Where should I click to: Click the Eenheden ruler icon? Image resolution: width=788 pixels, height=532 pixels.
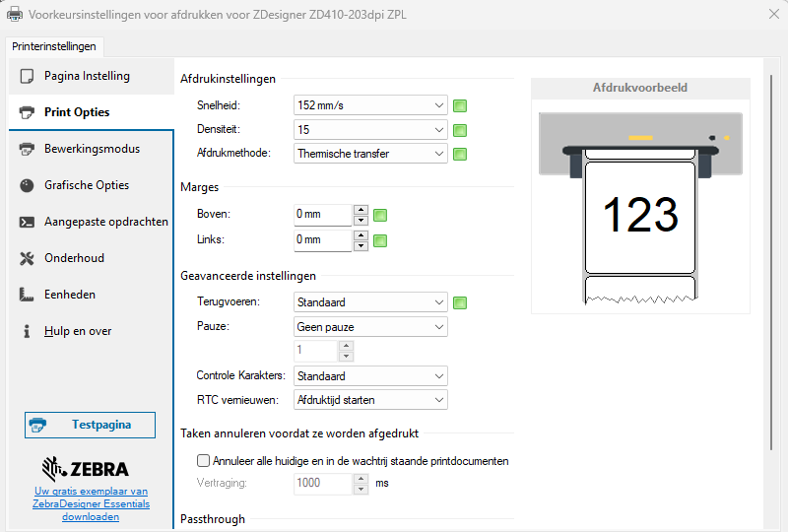click(x=27, y=295)
